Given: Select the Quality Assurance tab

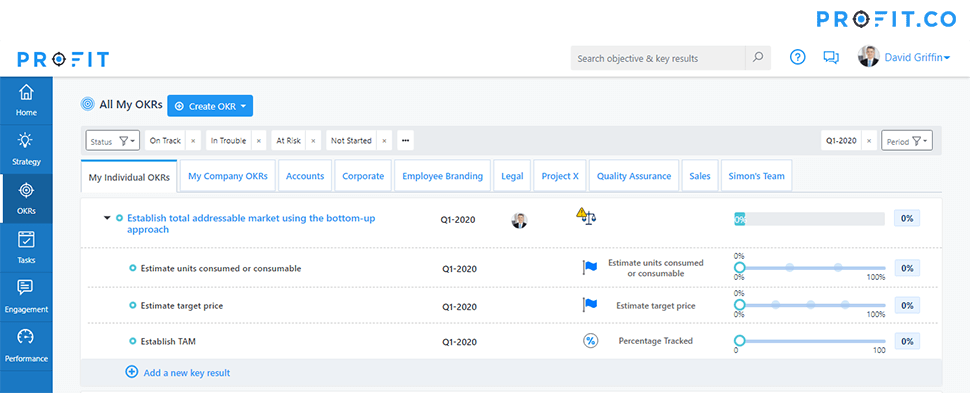Looking at the screenshot, I should (x=633, y=176).
